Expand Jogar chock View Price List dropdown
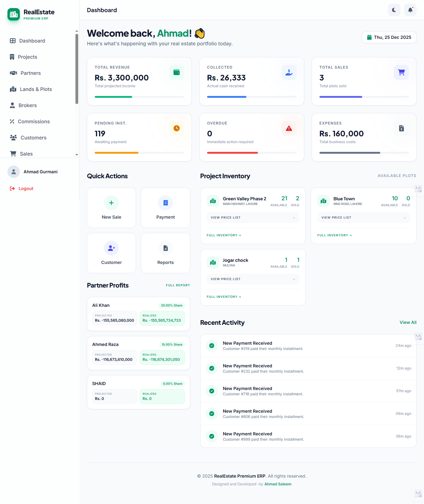Image resolution: width=424 pixels, height=504 pixels. tap(253, 279)
